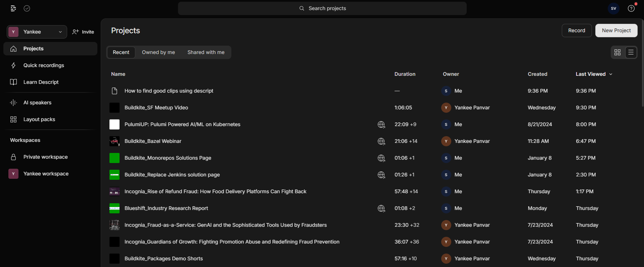
Task: Open the sync status checkmark icon
Action: pyautogui.click(x=27, y=8)
